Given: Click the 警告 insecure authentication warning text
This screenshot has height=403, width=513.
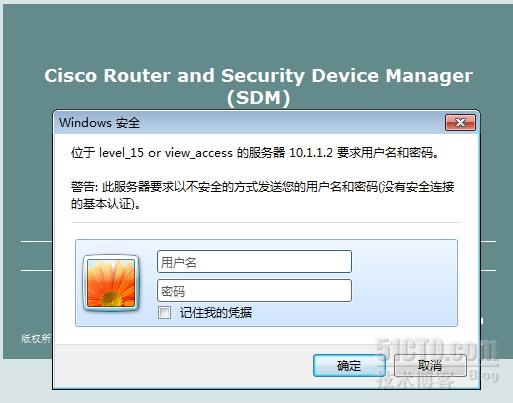Looking at the screenshot, I should 262,195.
